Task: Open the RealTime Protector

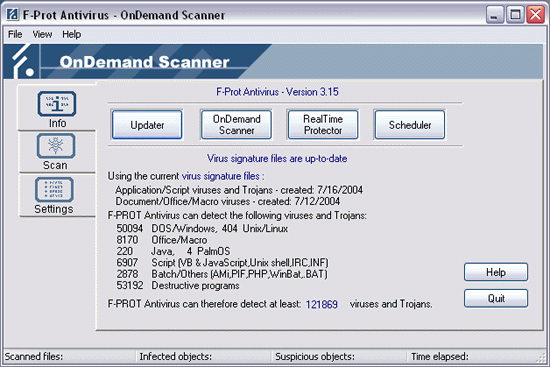Action: 323,125
